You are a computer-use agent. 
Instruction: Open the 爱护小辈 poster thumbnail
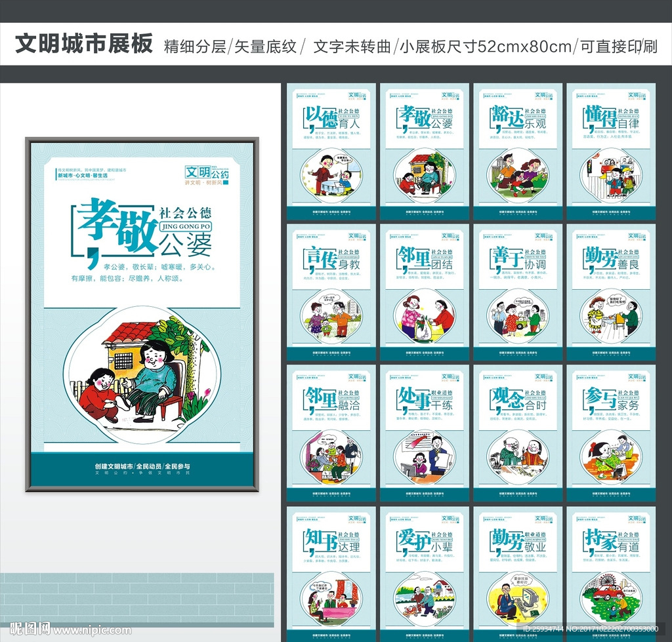pyautogui.click(x=425, y=574)
